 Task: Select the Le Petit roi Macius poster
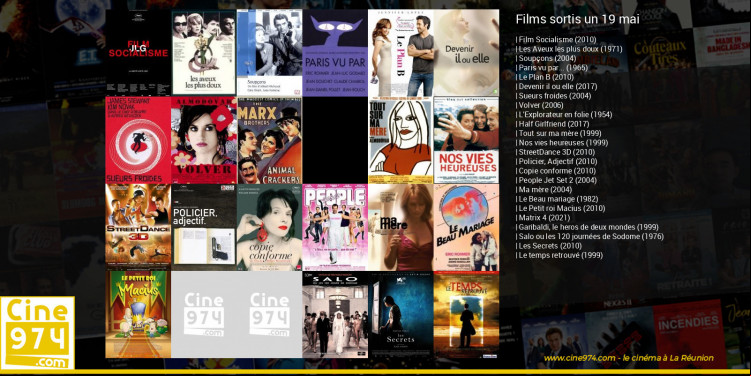pyautogui.click(x=138, y=315)
